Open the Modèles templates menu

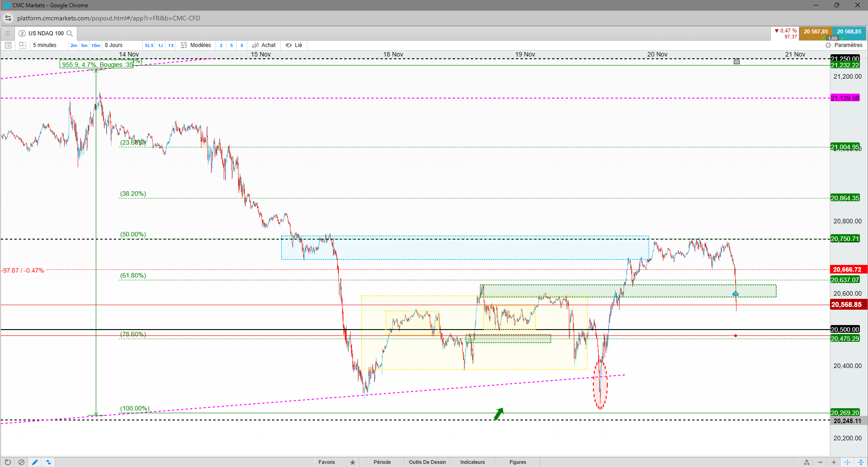point(196,45)
